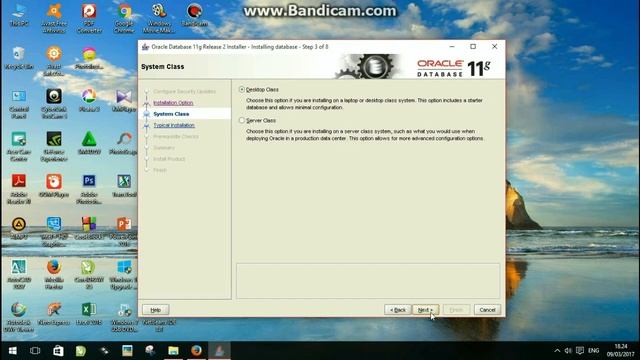Open Intel HD Graphics desktop icon
This screenshot has width=640, height=360.
(x=54, y=232)
